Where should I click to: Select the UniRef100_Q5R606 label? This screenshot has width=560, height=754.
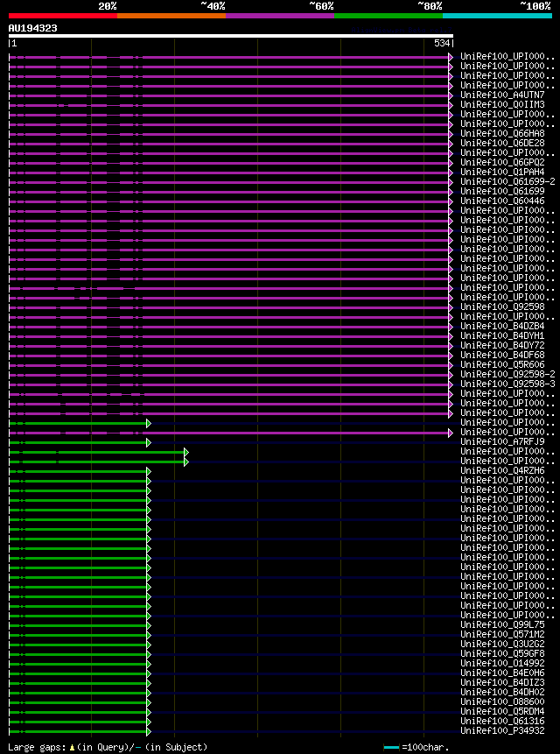click(x=502, y=365)
